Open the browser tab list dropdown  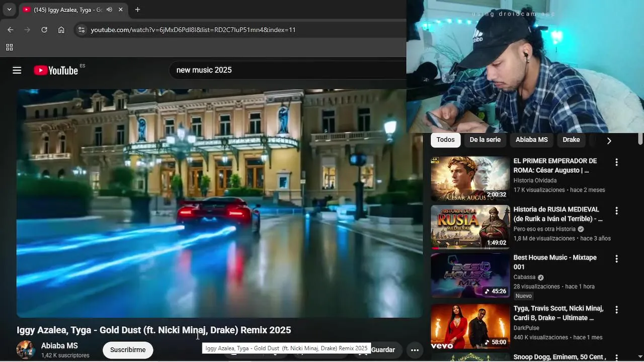tap(9, 10)
